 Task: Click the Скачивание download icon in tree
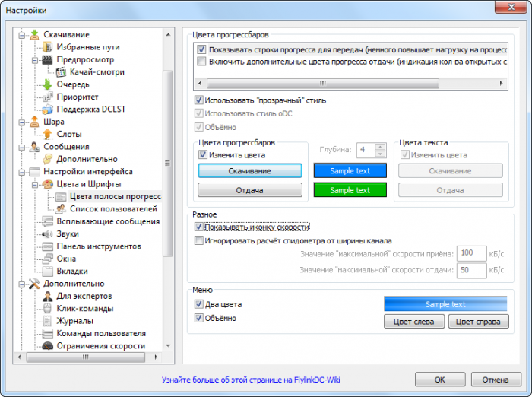coord(33,35)
